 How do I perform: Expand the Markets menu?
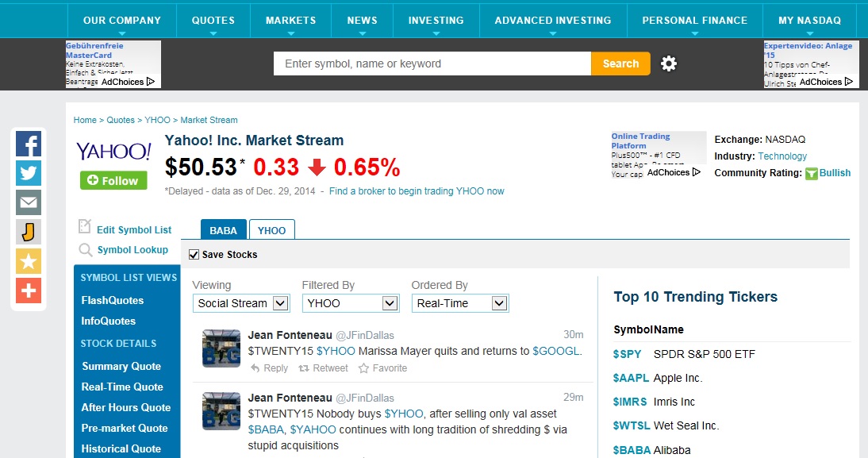(x=290, y=21)
